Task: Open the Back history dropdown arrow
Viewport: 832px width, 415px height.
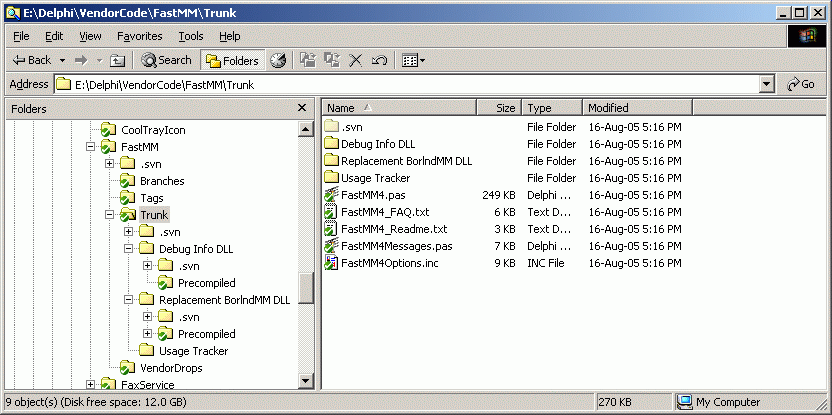Action: coord(62,60)
